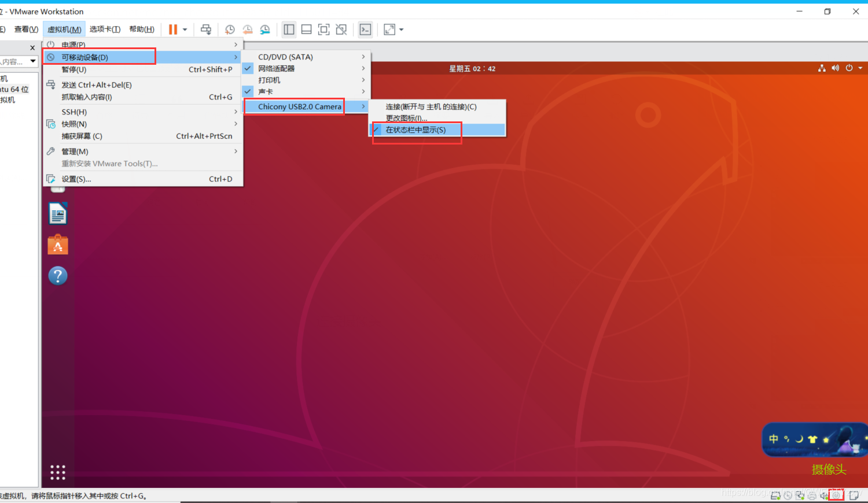
Task: Switch the 中 Chinese input mode toggle
Action: (774, 439)
